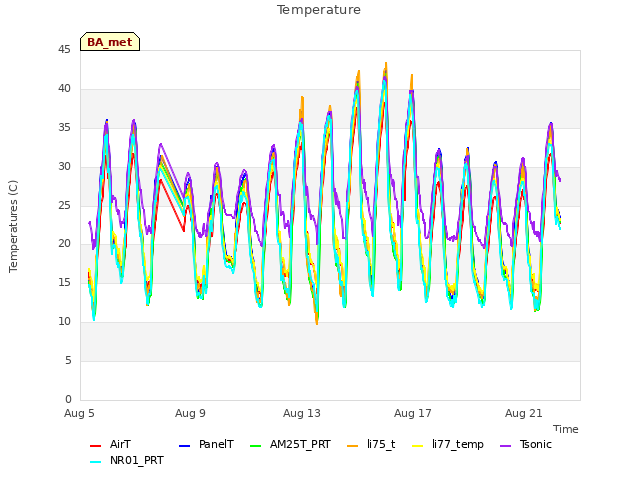Click the 20 y-axis tick label
Image resolution: width=640 pixels, height=480 pixels.
pos(64,244)
